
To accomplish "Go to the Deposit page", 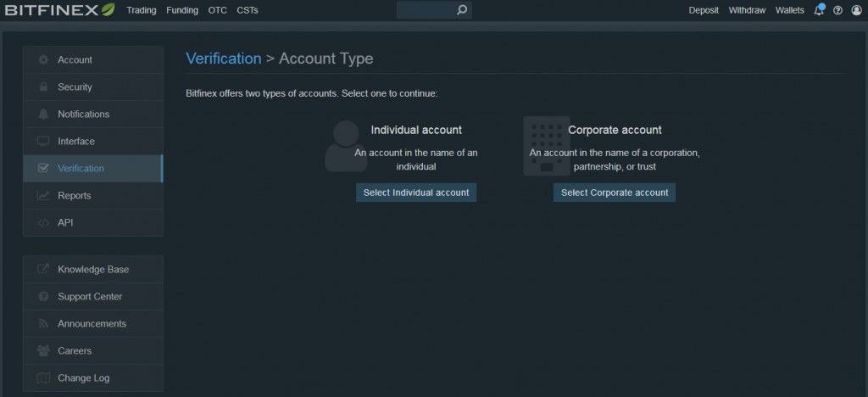I will [x=704, y=10].
